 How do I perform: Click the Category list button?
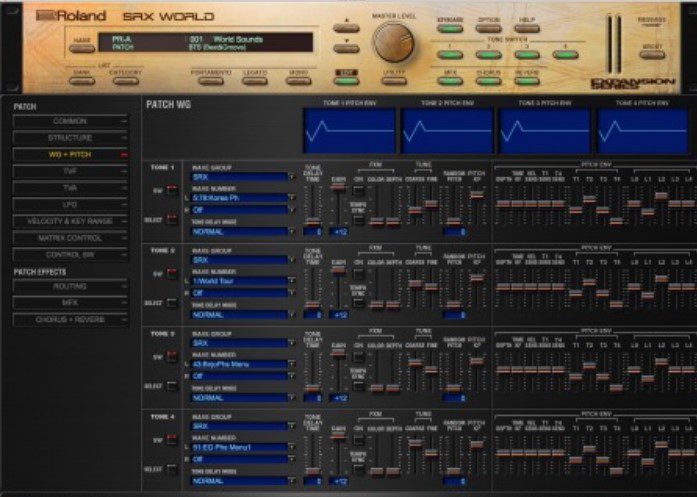pos(126,81)
